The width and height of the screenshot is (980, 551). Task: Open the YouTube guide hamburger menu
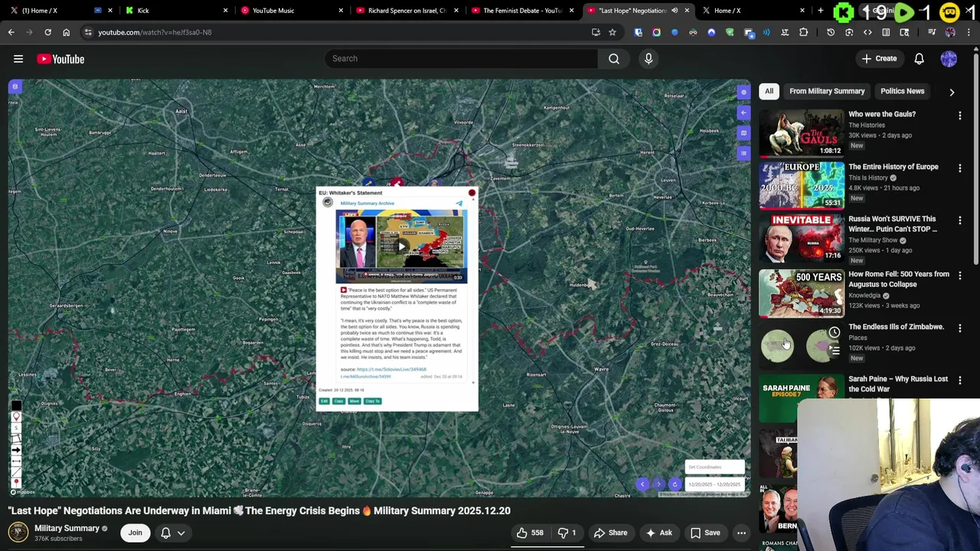click(x=18, y=59)
